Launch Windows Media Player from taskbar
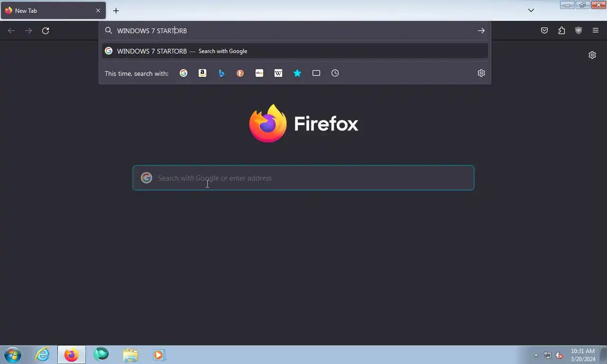Screen dimensions: 607x364 click(159, 355)
